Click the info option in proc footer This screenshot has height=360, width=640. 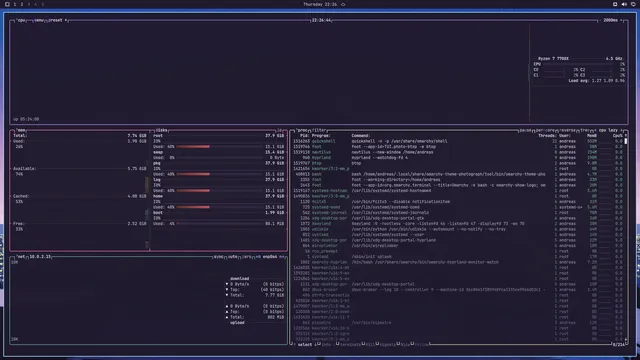326,345
